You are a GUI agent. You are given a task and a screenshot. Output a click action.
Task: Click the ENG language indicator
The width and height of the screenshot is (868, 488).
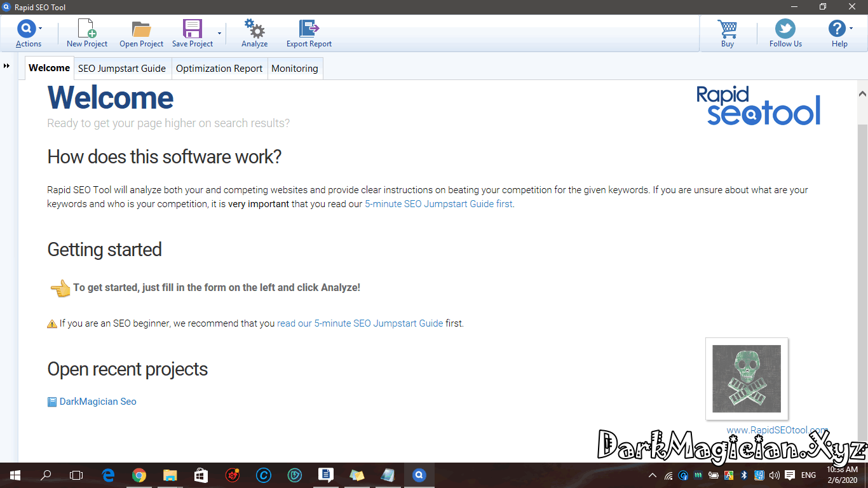[808, 475]
